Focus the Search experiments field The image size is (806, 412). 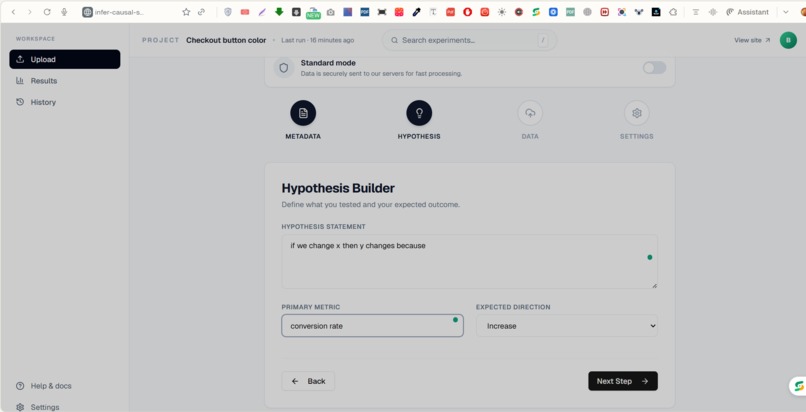coord(469,40)
